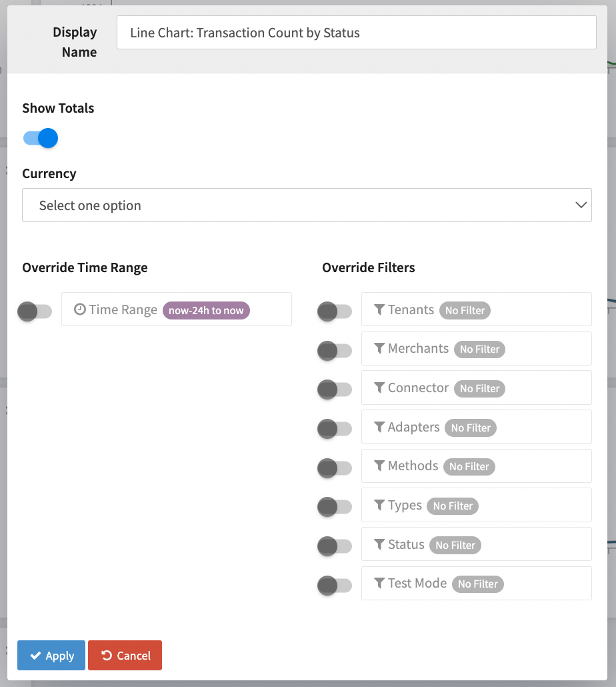Click the funnel icon beside Merchants
Image resolution: width=616 pixels, height=687 pixels.
point(379,348)
